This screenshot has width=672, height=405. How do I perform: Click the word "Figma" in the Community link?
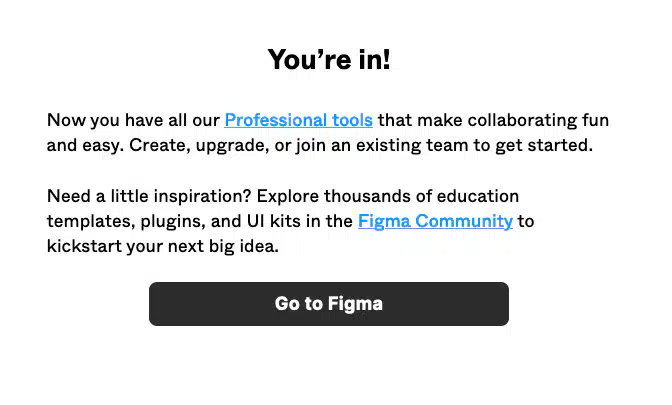384,222
